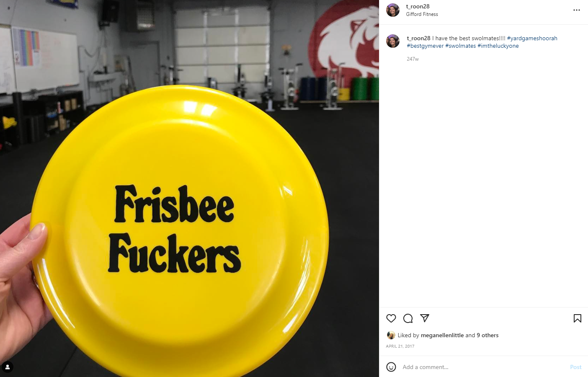
Task: Click the share paper plane icon
Action: point(425,318)
